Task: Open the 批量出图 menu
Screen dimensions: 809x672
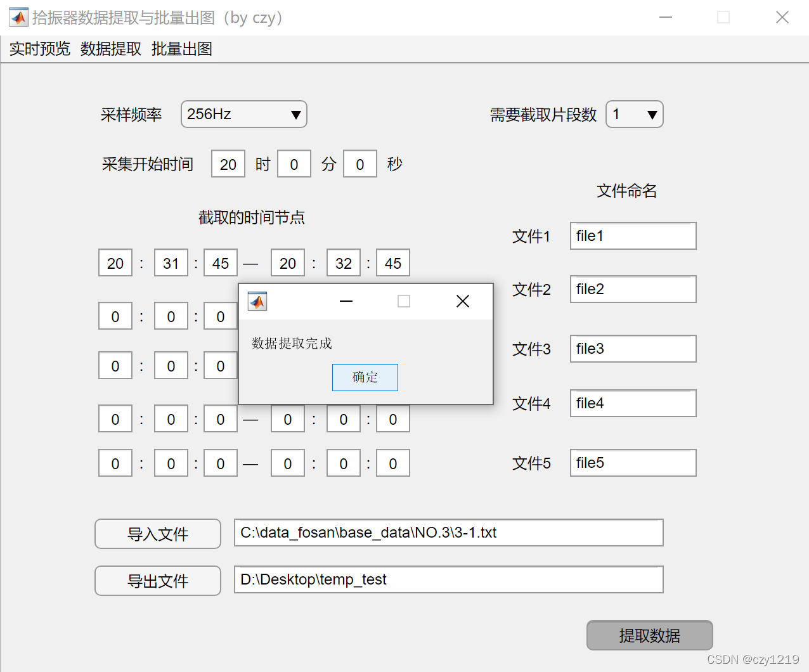Action: coord(182,49)
